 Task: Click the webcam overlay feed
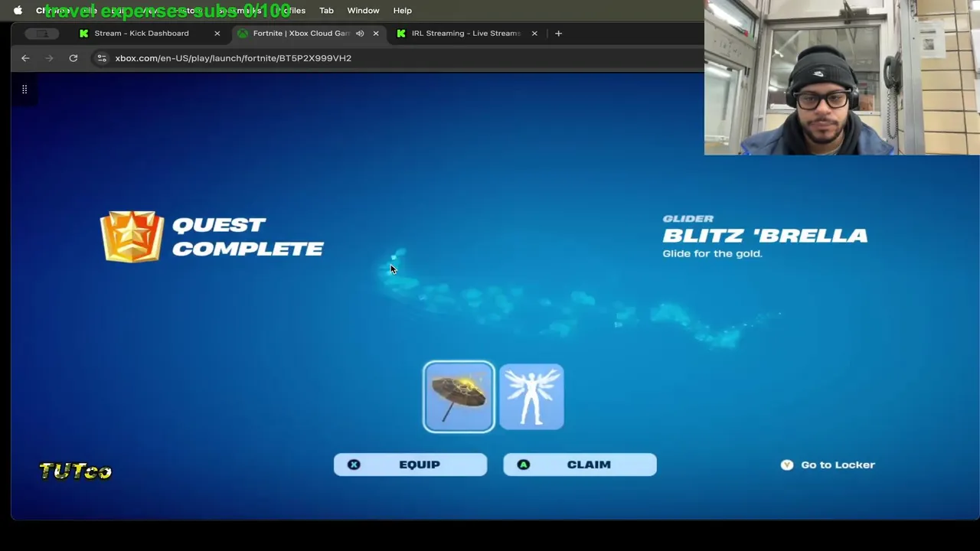[x=841, y=77]
